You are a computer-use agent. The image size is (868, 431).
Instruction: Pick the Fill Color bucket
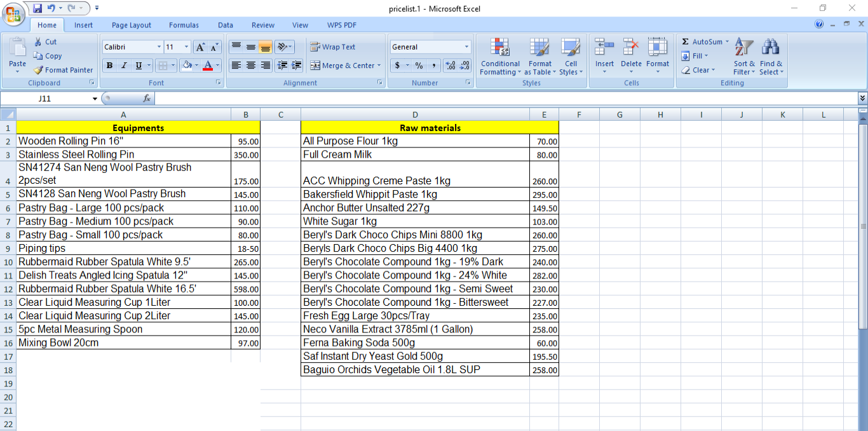click(x=187, y=65)
